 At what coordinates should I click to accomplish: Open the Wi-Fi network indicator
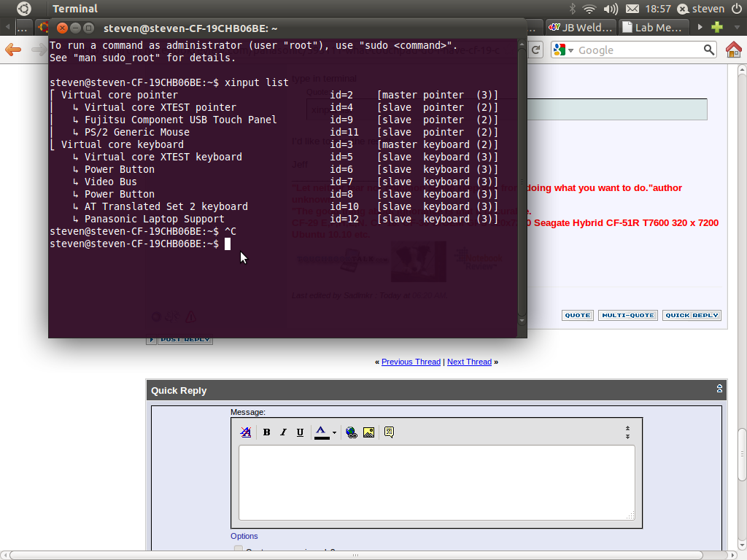point(589,9)
